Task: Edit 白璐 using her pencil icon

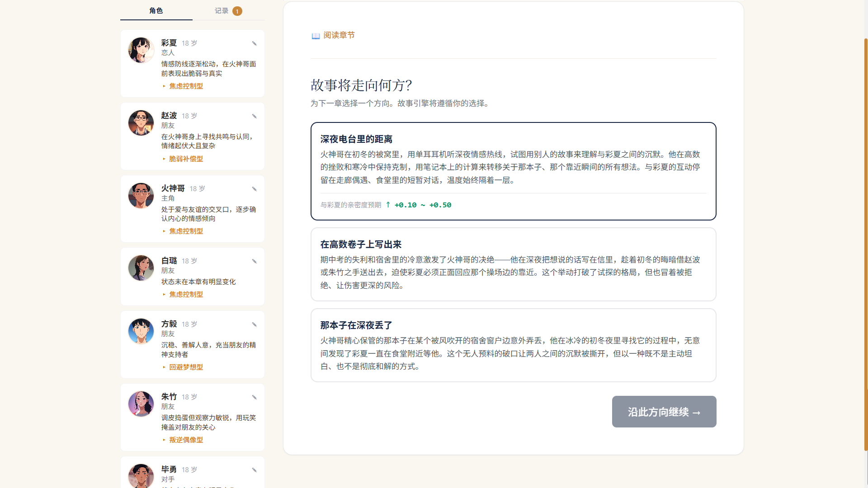Action: click(255, 261)
